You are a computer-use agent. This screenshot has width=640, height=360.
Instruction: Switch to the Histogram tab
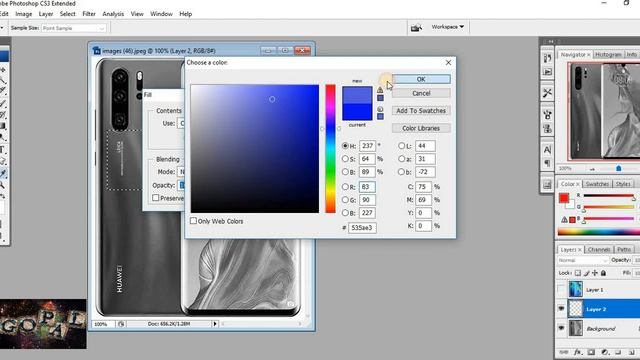pyautogui.click(x=608, y=54)
